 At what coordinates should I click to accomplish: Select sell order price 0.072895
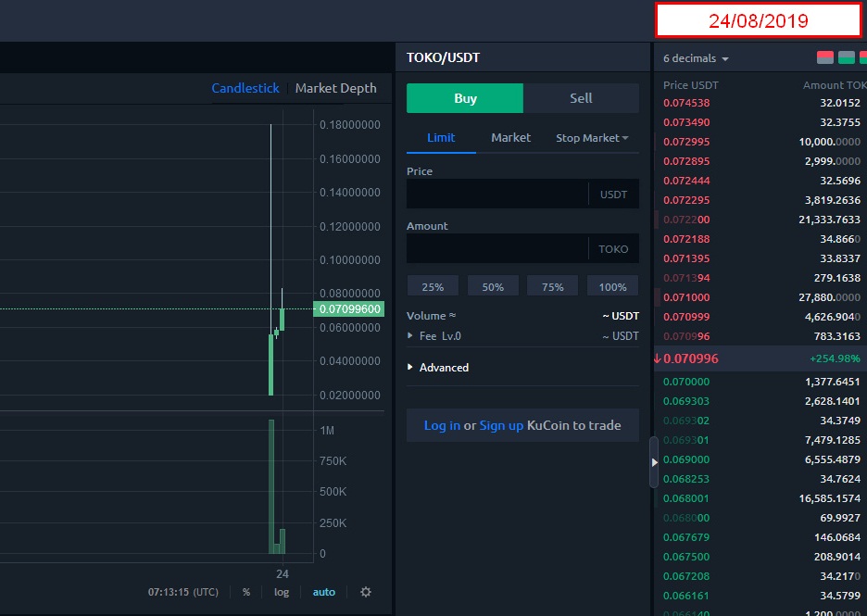(686, 161)
